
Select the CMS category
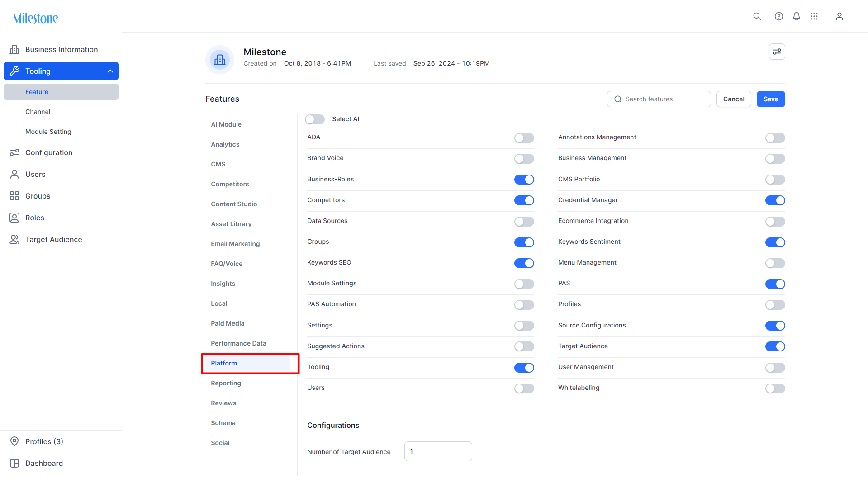218,164
